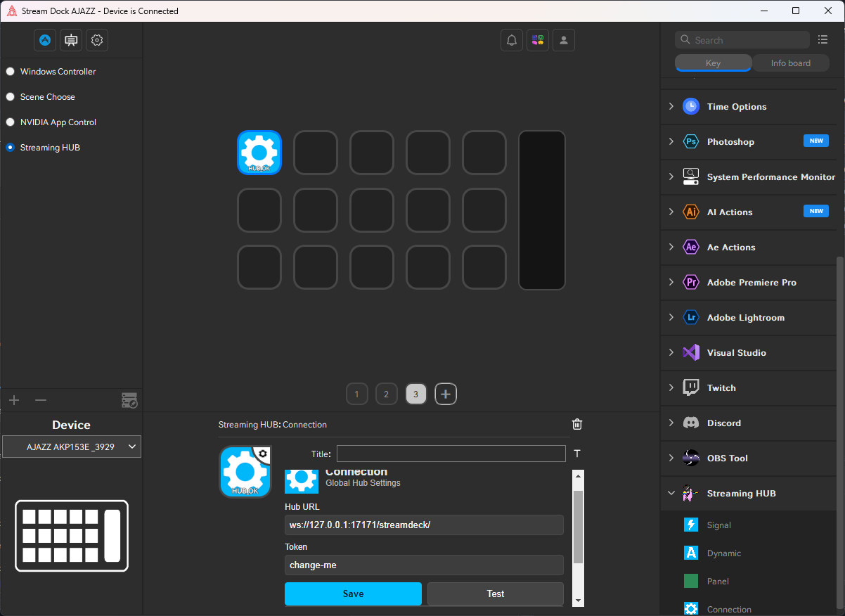
Task: Select the HUB OK gear key on grid
Action: (x=259, y=153)
